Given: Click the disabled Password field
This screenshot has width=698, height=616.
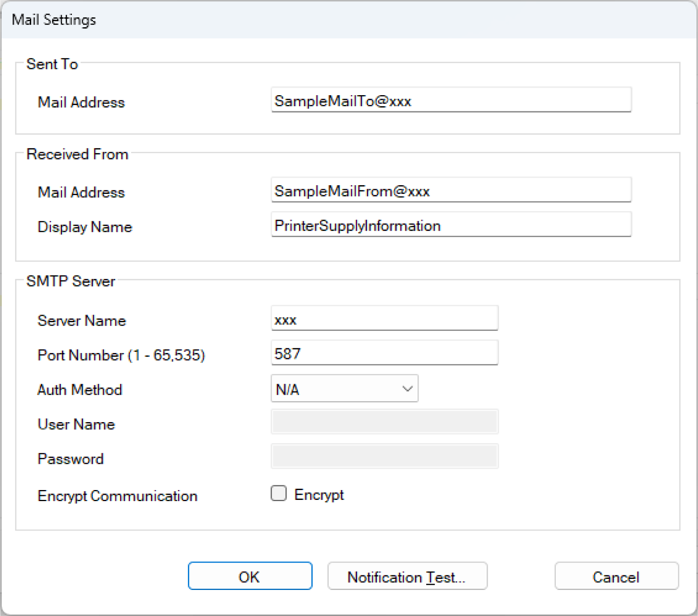Looking at the screenshot, I should tap(384, 457).
